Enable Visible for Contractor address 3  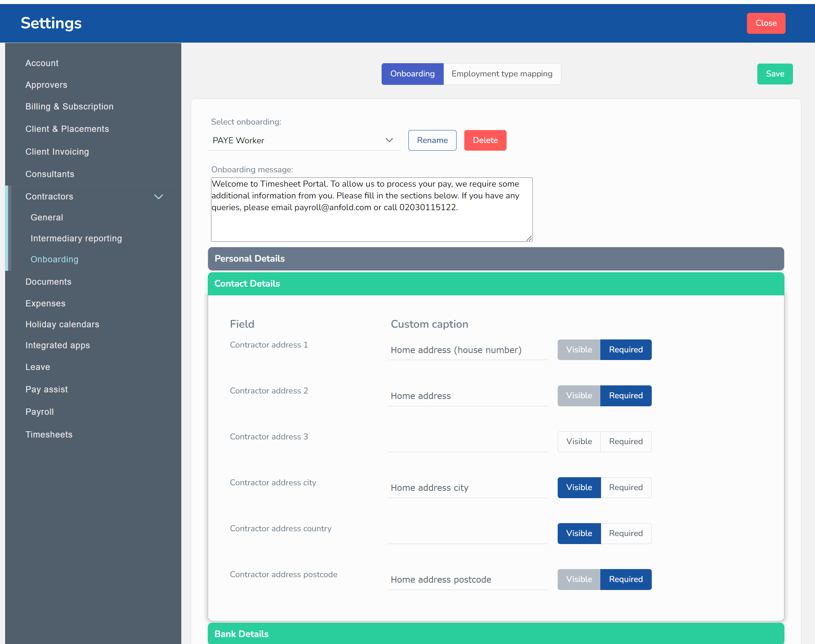click(x=579, y=442)
